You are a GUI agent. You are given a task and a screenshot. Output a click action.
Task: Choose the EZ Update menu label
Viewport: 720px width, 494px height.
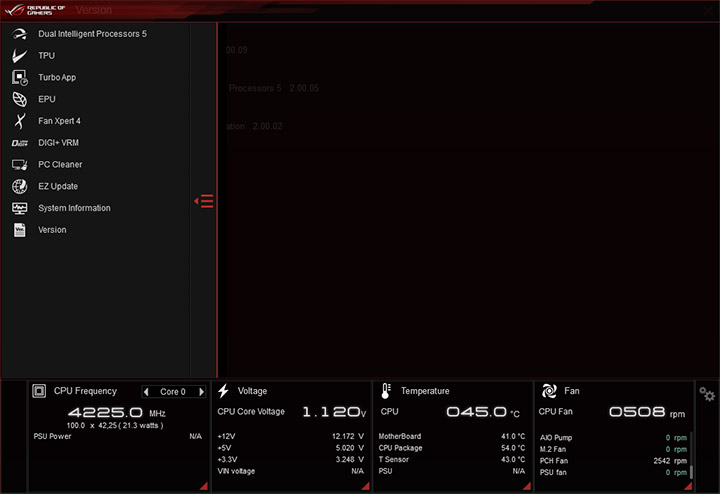[x=58, y=186]
